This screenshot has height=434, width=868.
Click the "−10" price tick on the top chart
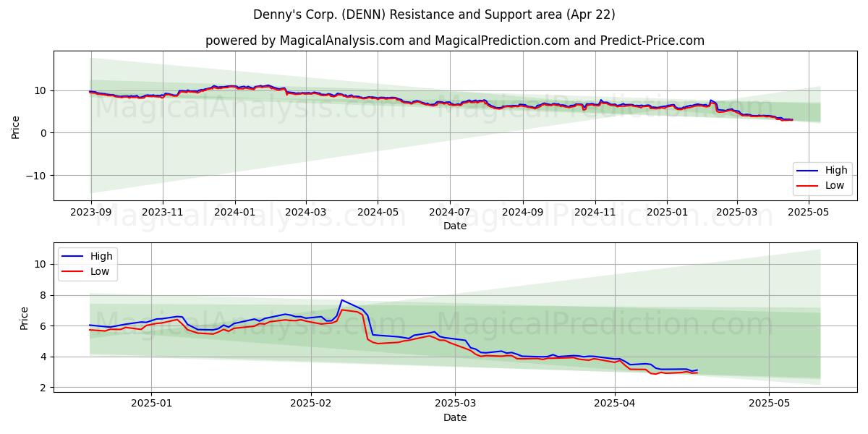point(34,175)
